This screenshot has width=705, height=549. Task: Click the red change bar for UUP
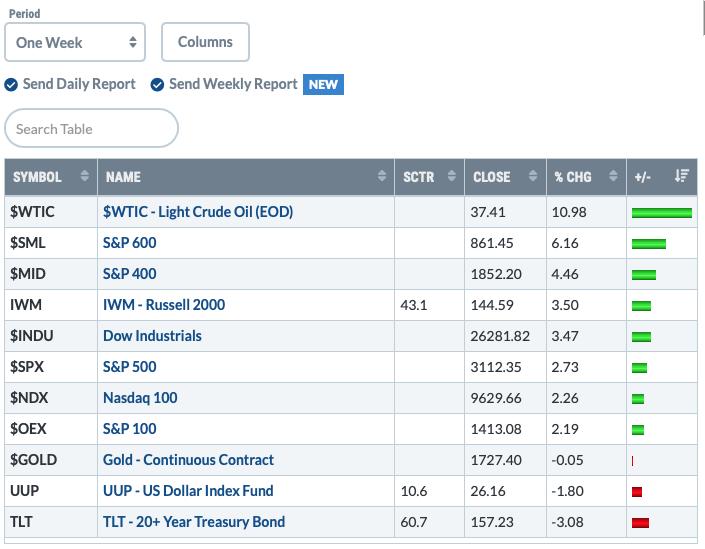(637, 492)
